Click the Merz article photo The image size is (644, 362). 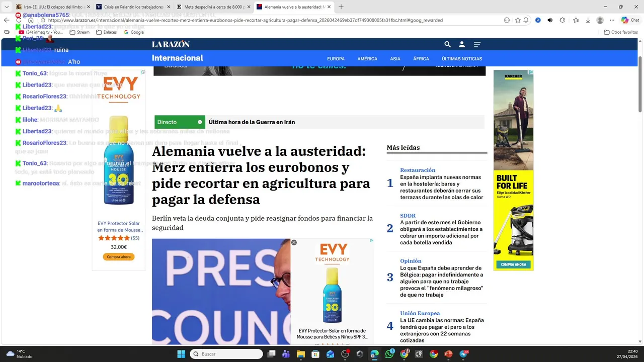click(x=221, y=292)
